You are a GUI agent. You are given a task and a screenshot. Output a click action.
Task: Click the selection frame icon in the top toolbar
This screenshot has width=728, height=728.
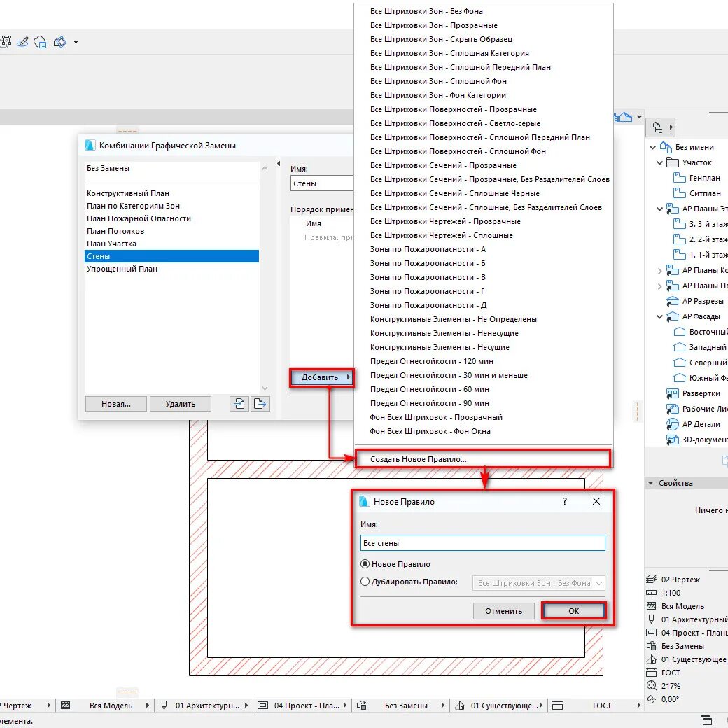[6, 42]
